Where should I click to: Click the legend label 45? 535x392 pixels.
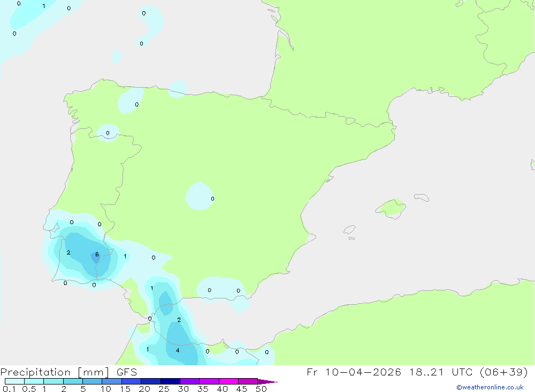click(242, 389)
